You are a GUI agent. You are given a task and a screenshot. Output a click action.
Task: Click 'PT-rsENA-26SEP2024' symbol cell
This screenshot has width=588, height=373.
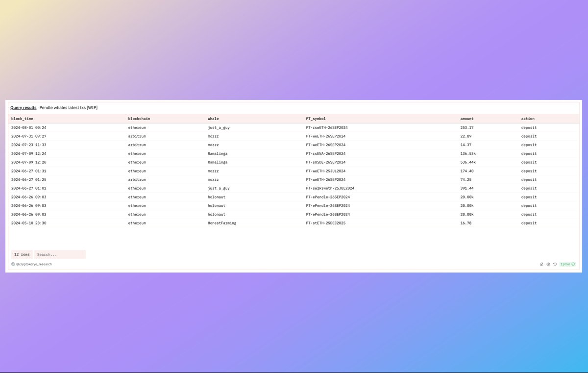(327, 154)
